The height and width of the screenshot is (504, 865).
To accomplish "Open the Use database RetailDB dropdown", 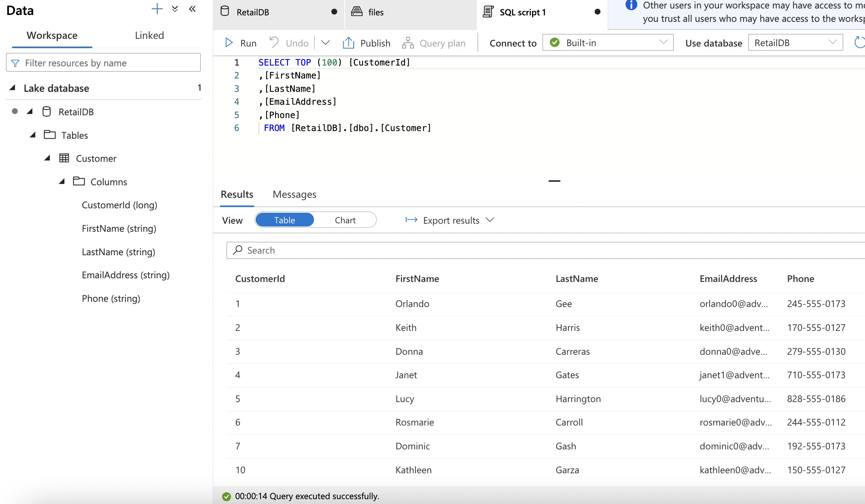I will click(795, 42).
